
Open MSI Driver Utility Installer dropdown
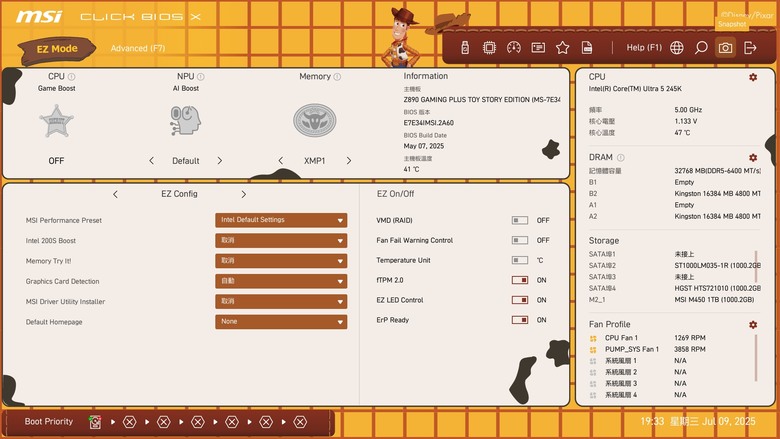[x=281, y=301]
